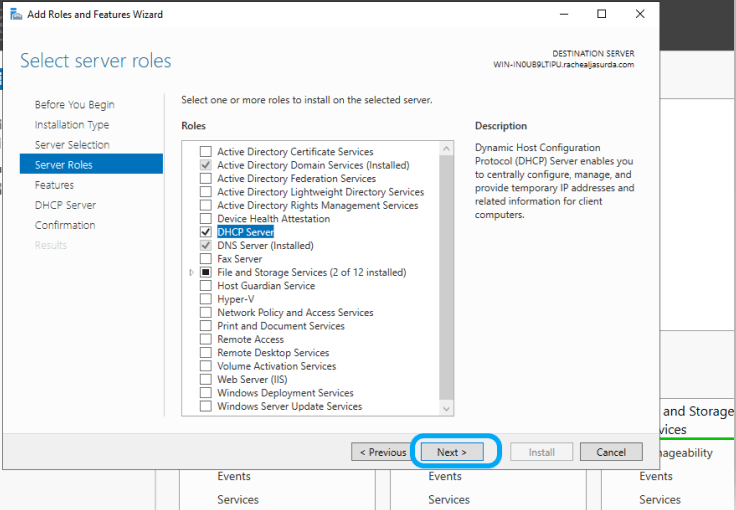Click the Roles list scrollbar thumb
This screenshot has height=510, width=736.
(x=446, y=278)
